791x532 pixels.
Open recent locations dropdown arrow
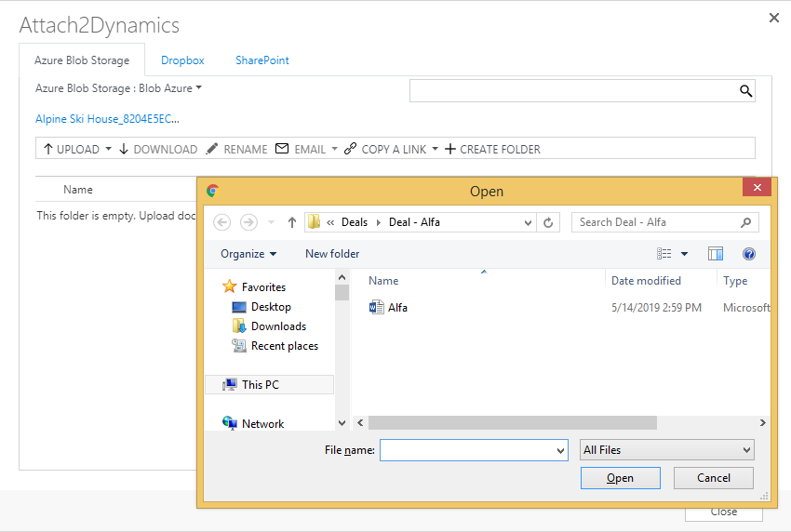pyautogui.click(x=271, y=222)
